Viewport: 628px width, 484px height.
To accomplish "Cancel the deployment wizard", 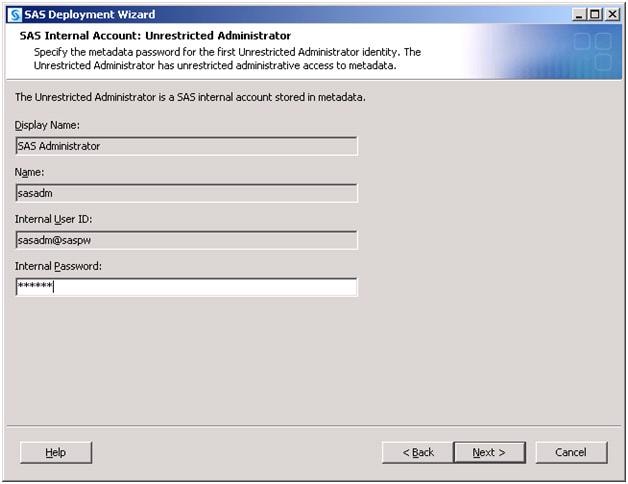I will click(570, 453).
